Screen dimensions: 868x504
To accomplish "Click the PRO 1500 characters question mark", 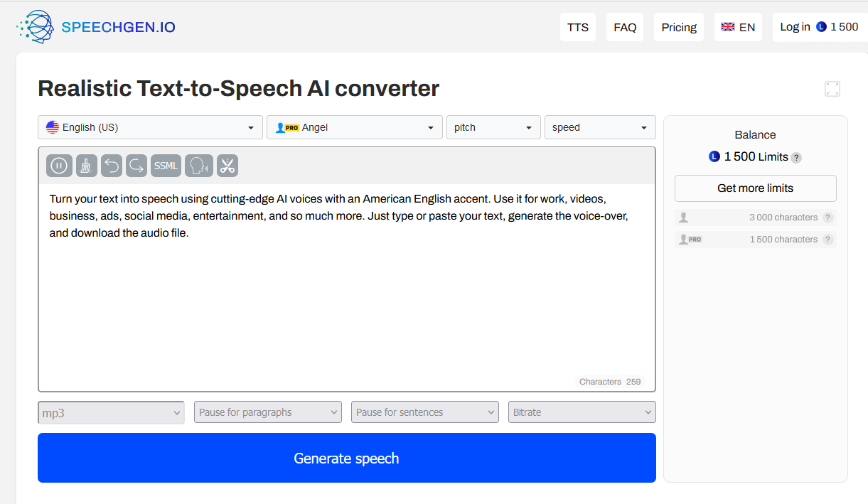I will [827, 240].
